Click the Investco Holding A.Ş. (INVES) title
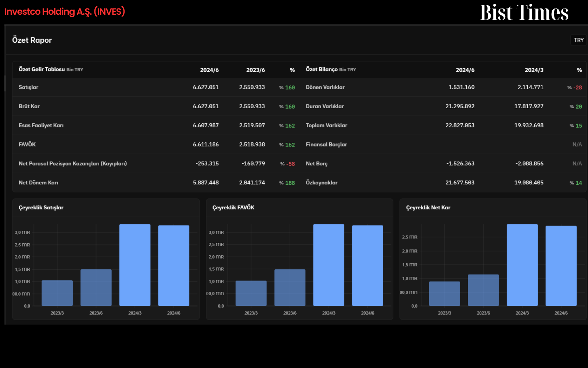Screen dimensions: 588x368 coord(65,12)
